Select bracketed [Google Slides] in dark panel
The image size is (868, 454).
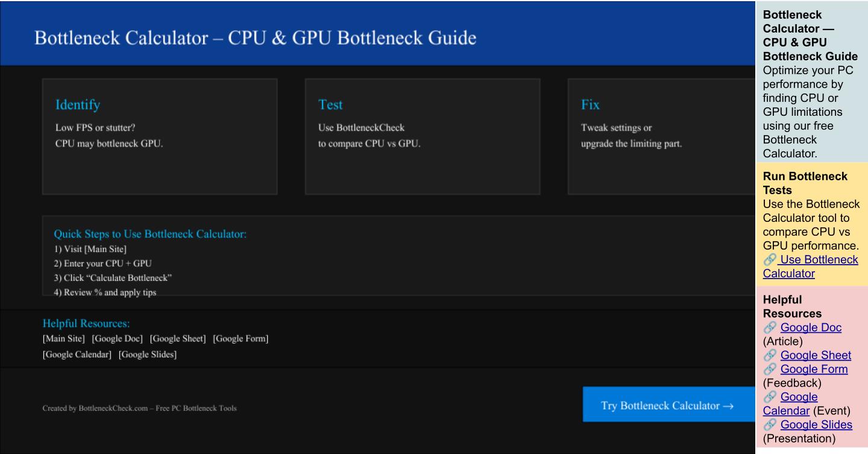(x=148, y=355)
